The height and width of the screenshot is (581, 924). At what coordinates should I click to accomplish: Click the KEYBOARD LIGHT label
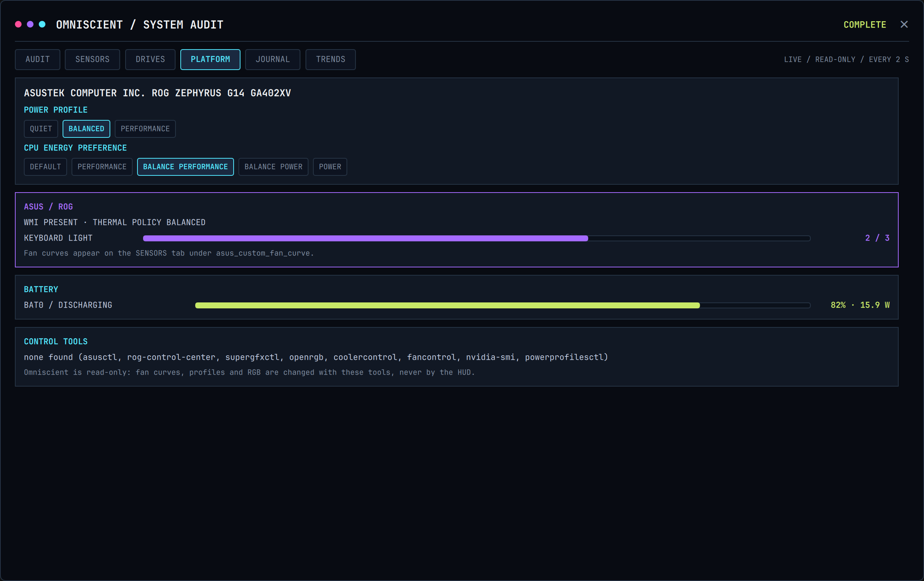[x=58, y=238]
